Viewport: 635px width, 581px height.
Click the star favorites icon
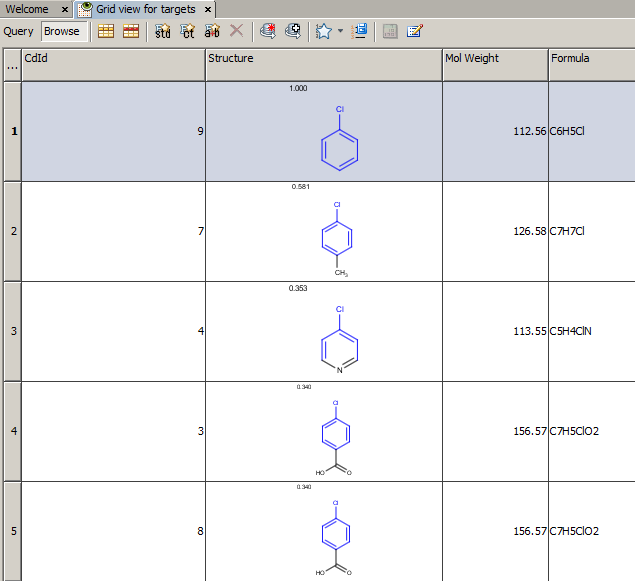click(323, 31)
